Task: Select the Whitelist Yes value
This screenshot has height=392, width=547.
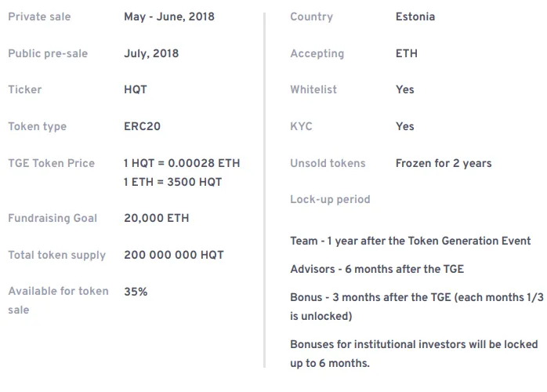Action: tap(405, 89)
